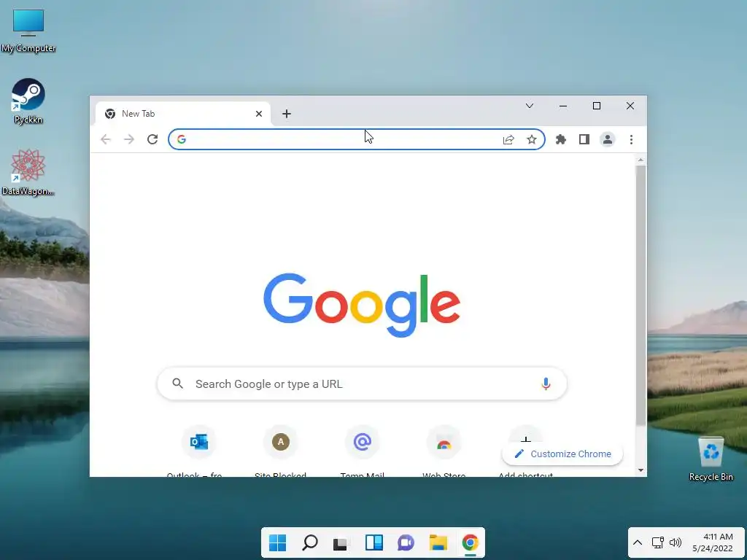
Task: Go forward with the Chrome forward arrow
Action: (x=129, y=139)
